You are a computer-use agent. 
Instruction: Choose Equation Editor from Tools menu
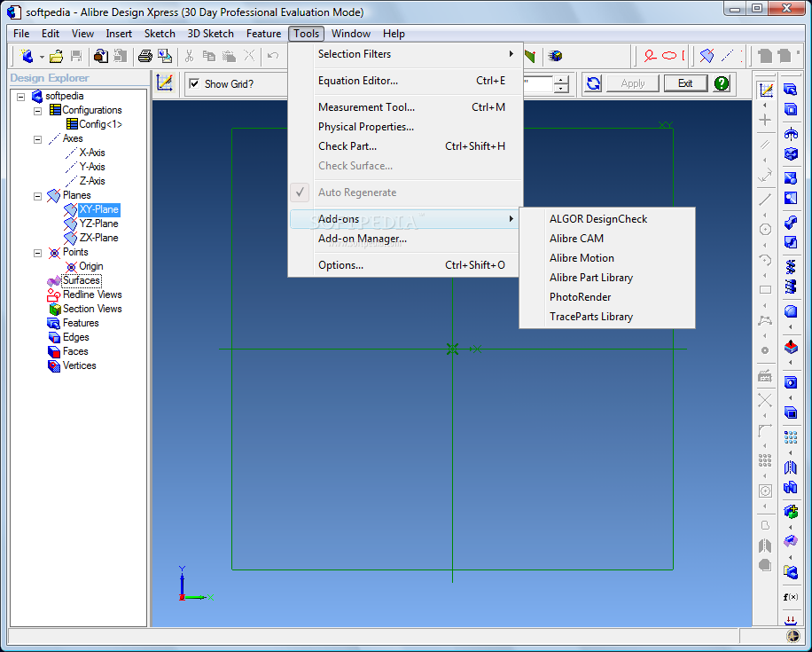pos(405,81)
